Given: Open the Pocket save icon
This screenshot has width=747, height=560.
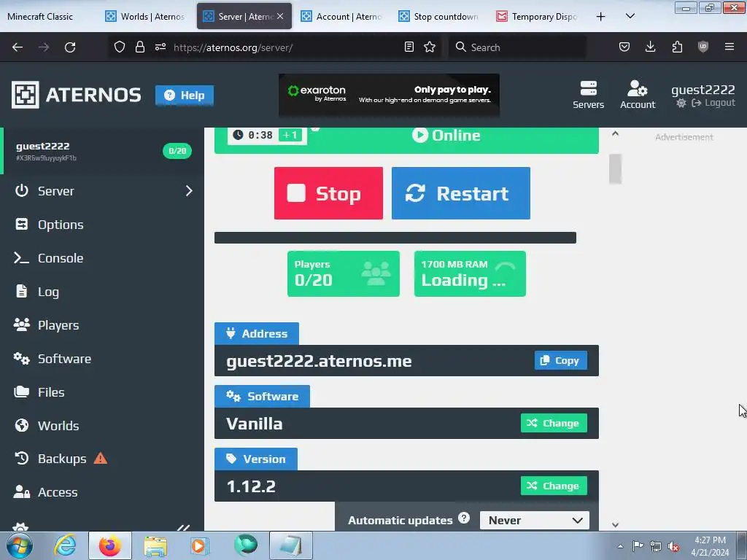Looking at the screenshot, I should [x=624, y=47].
